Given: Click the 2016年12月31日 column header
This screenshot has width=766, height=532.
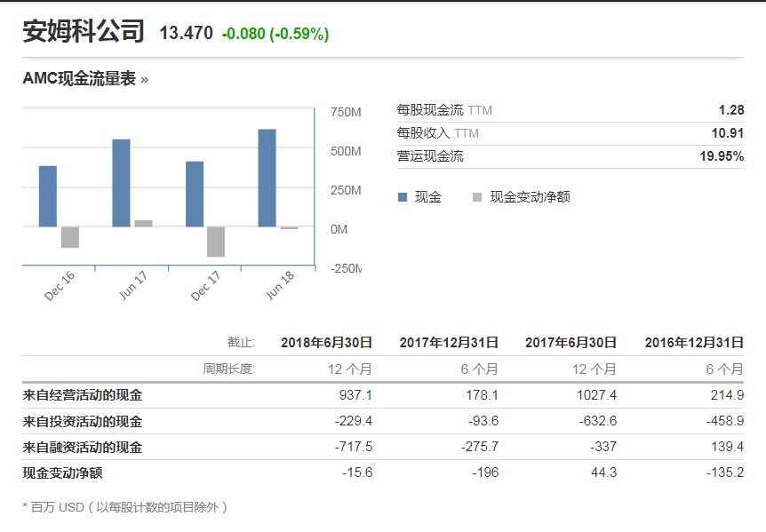Looking at the screenshot, I should point(694,343).
